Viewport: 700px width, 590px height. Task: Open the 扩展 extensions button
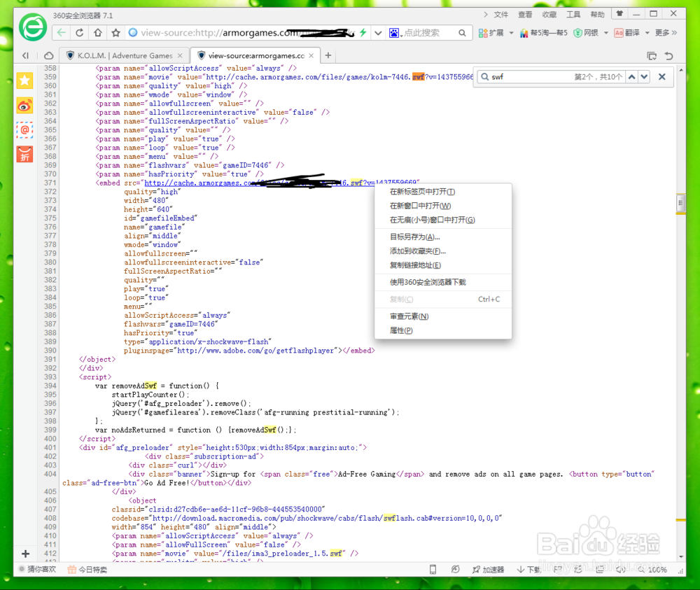tap(491, 33)
